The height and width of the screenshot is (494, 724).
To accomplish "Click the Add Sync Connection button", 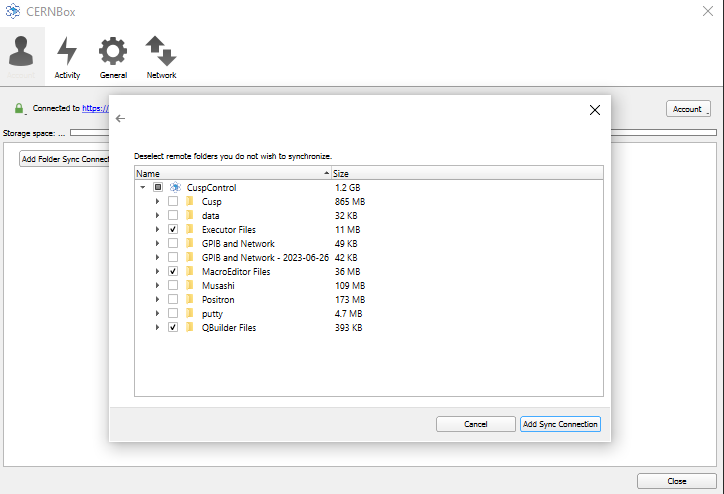I will pos(560,424).
